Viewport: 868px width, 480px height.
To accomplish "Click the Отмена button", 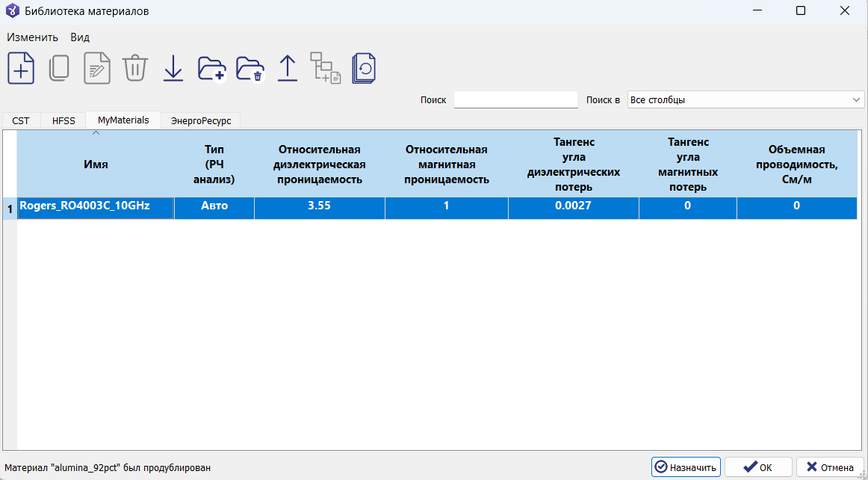I will coord(830,467).
